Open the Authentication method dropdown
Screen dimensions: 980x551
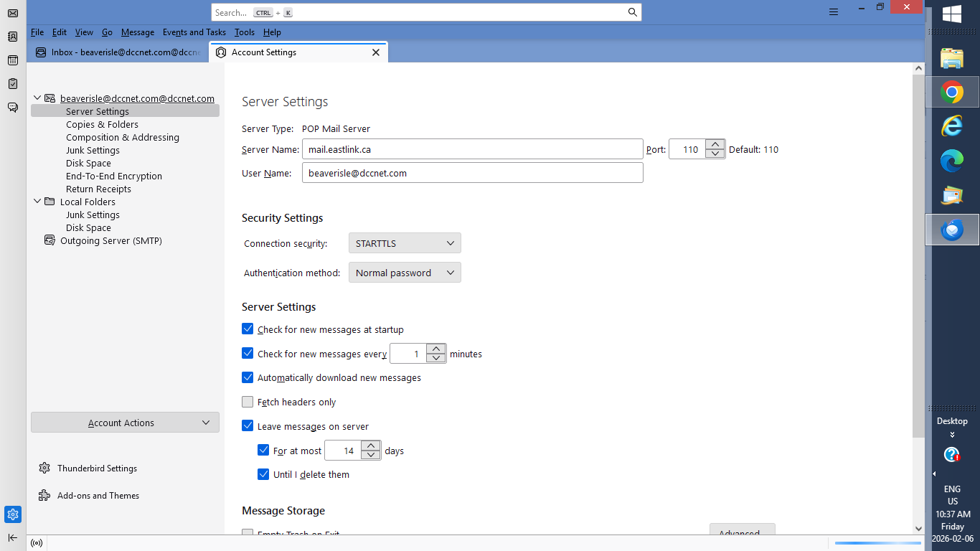(x=405, y=273)
